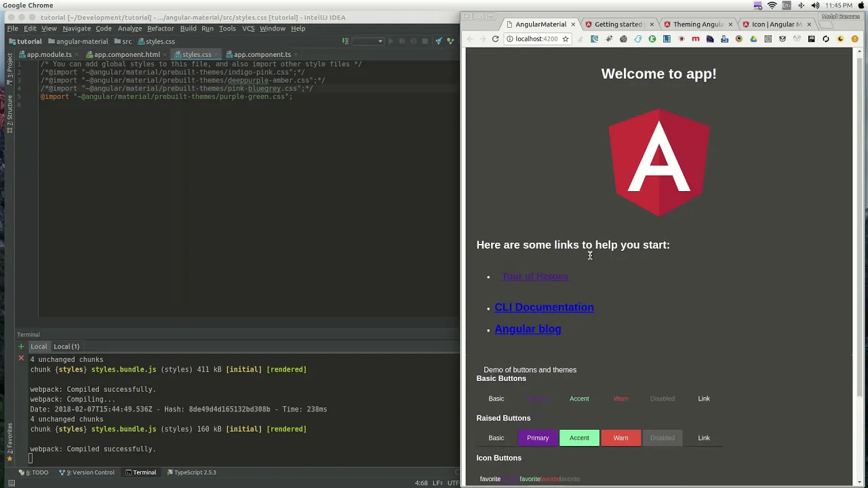Bookmark this page with the star icon
Screen dimensions: 868x488
[565, 39]
